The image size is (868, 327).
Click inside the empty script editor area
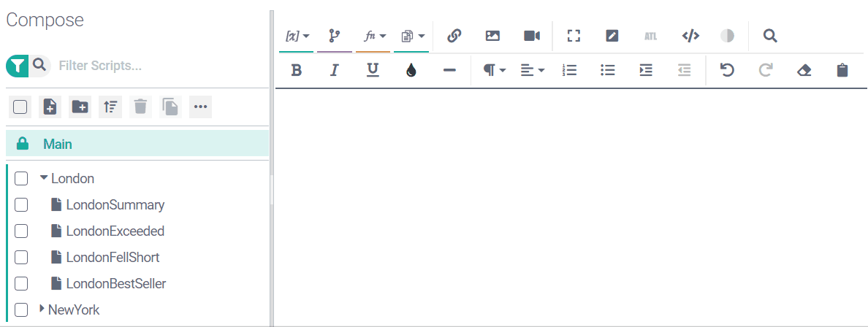[571, 206]
